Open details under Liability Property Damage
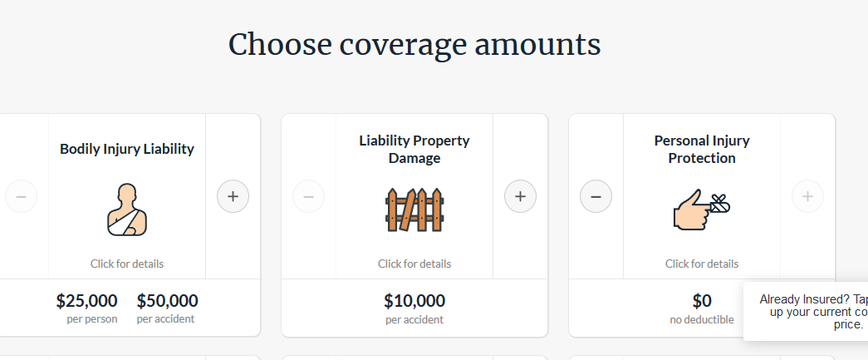Screen dimensions: 868x360 (414, 264)
